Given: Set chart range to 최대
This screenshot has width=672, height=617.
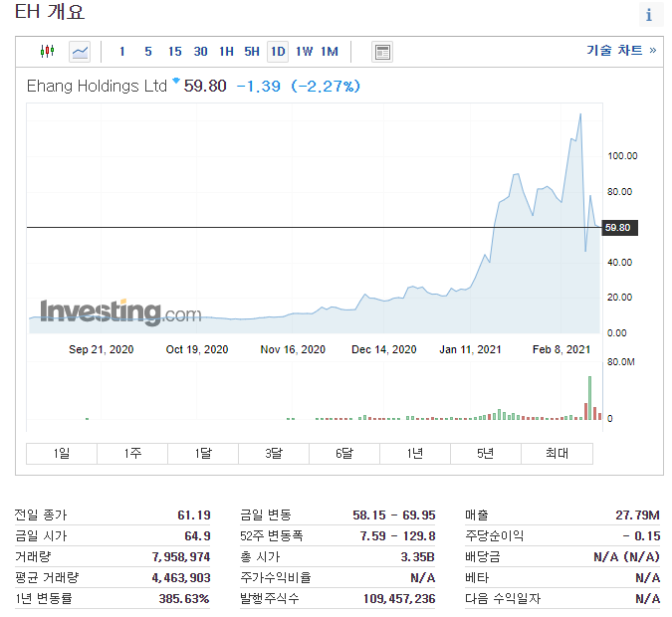Looking at the screenshot, I should pyautogui.click(x=558, y=454).
